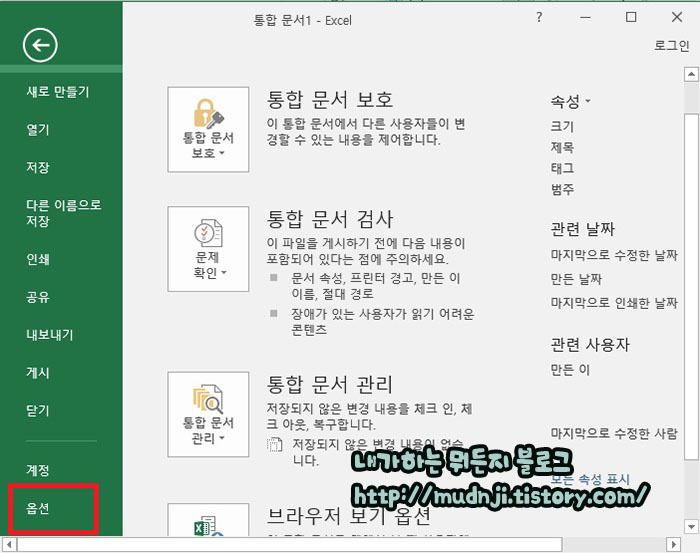Select 다른 이름으로 저장 in sidebar
This screenshot has width=700, height=553.
point(64,213)
